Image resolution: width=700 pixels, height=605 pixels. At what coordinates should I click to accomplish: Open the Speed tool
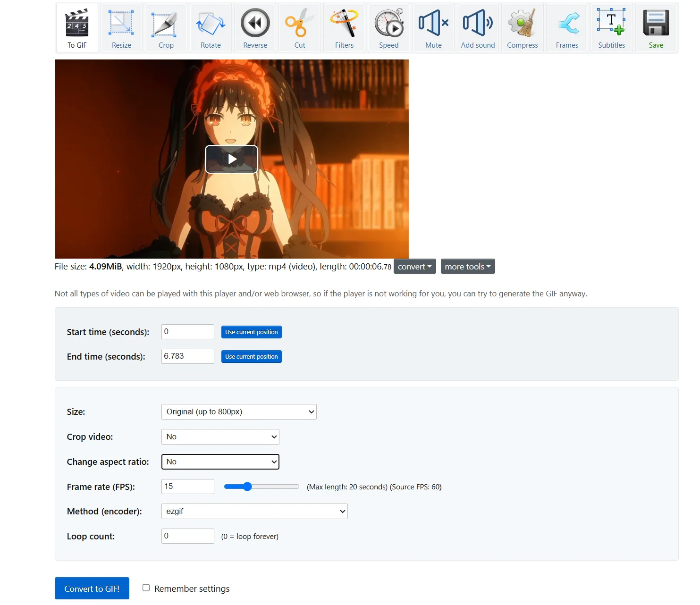click(389, 28)
